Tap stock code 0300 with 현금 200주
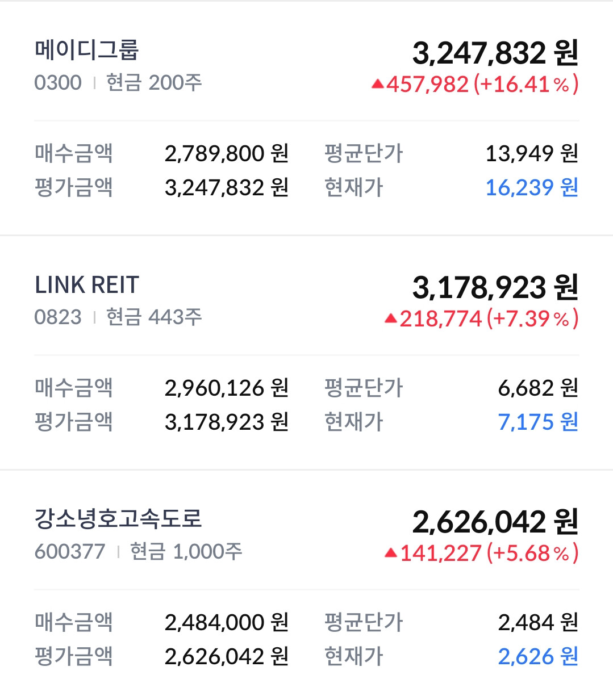 click(118, 83)
